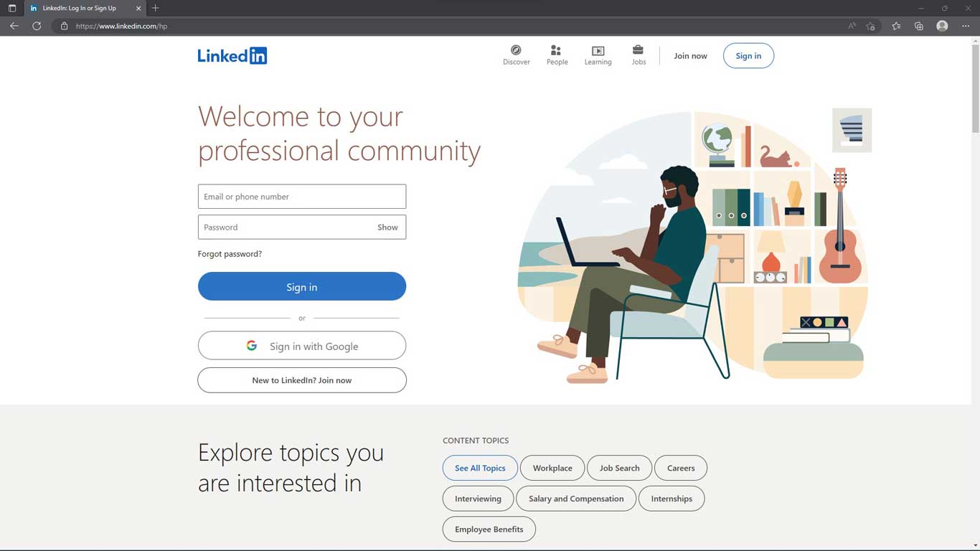
Task: Open the People icon in header
Action: coord(556,50)
